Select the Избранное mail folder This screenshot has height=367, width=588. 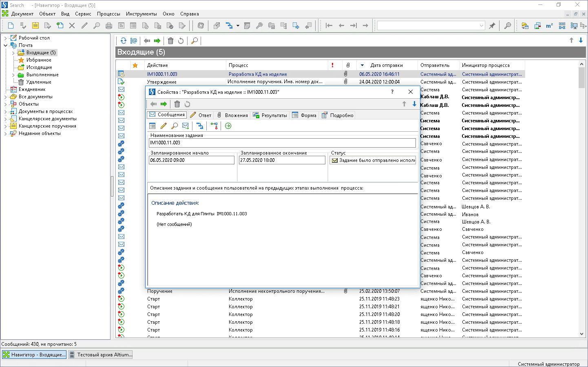coord(39,60)
